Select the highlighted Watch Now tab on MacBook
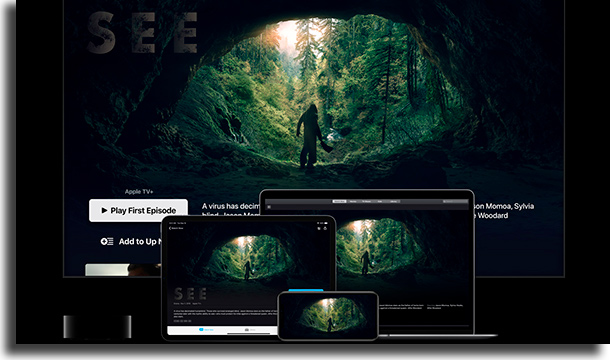 (340, 201)
